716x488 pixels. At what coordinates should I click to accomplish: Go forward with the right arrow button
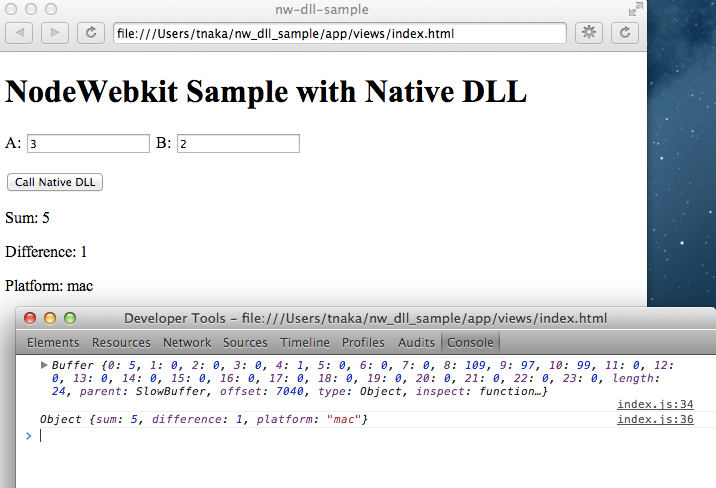click(55, 33)
